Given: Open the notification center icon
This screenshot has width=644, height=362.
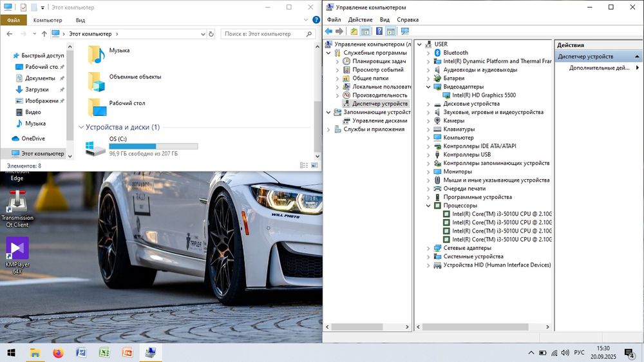Looking at the screenshot, I should pos(629,352).
